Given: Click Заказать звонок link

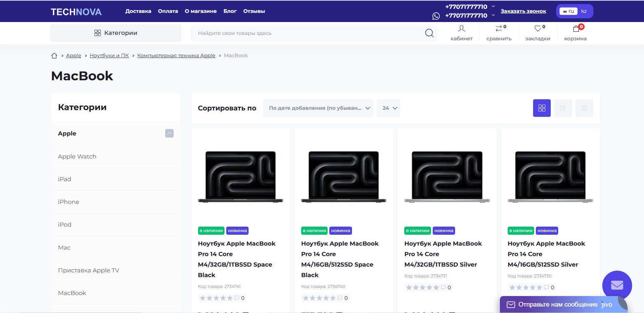Looking at the screenshot, I should tap(523, 11).
